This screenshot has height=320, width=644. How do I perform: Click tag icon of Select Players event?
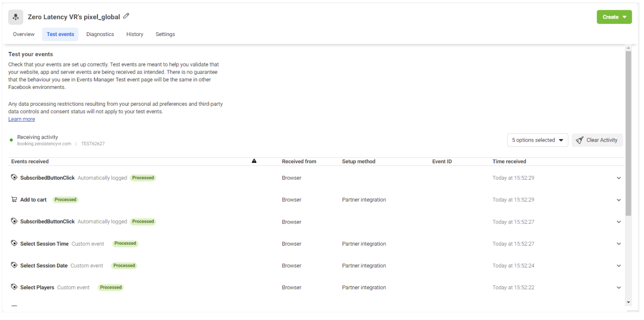coord(14,287)
